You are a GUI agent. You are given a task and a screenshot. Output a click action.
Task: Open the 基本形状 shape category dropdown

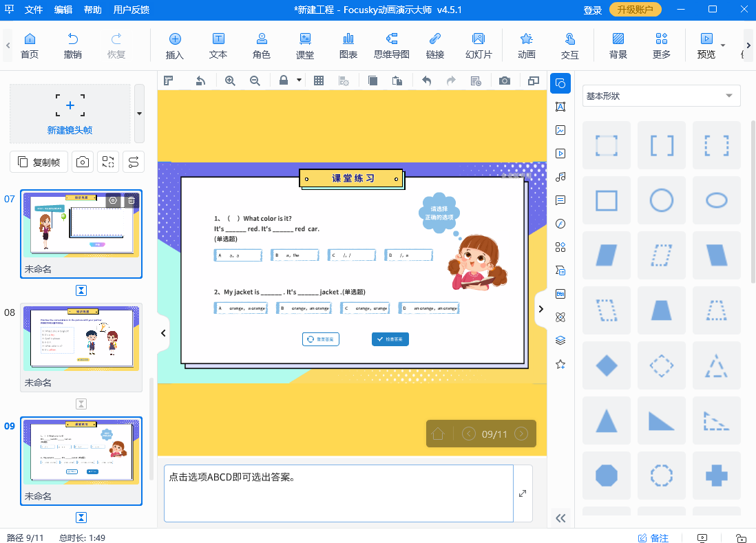[x=661, y=96]
